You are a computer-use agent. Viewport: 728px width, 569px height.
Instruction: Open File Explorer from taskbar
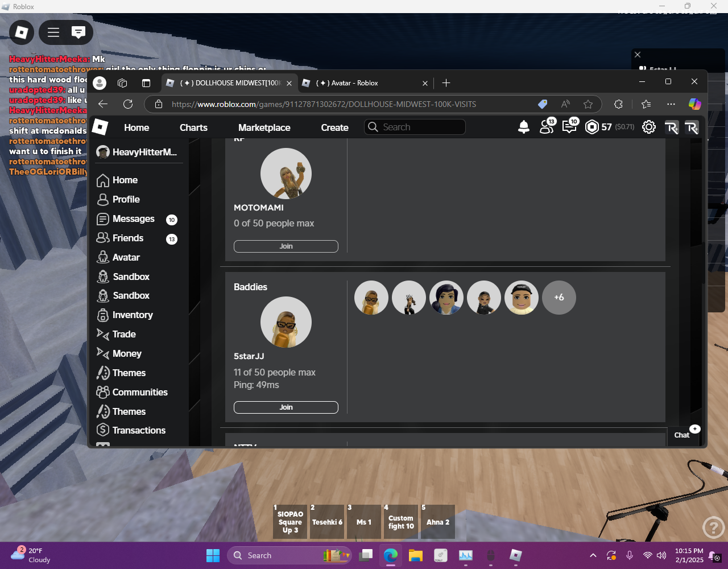(416, 555)
